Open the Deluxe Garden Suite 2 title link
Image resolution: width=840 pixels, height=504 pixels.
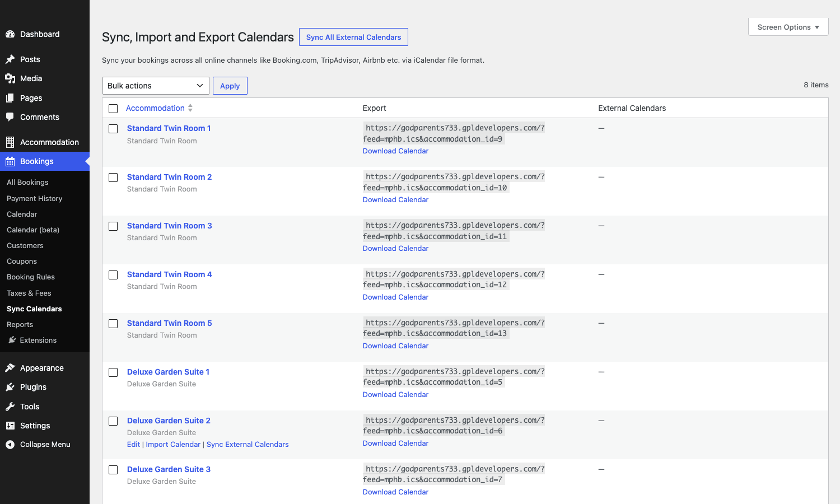coord(169,421)
